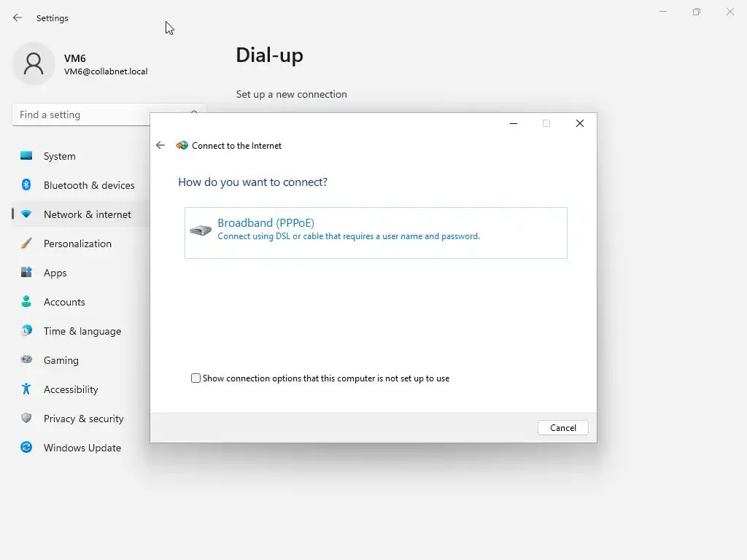Click the Dial-up page title
The width and height of the screenshot is (747, 560).
click(x=270, y=55)
